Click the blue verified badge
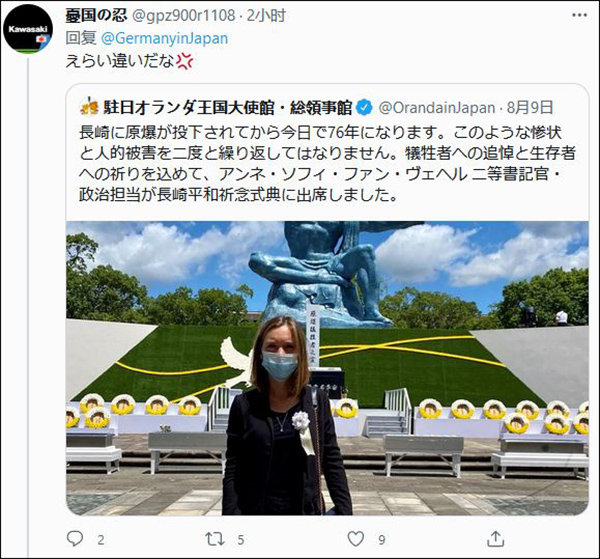The width and height of the screenshot is (600, 559). [364, 108]
